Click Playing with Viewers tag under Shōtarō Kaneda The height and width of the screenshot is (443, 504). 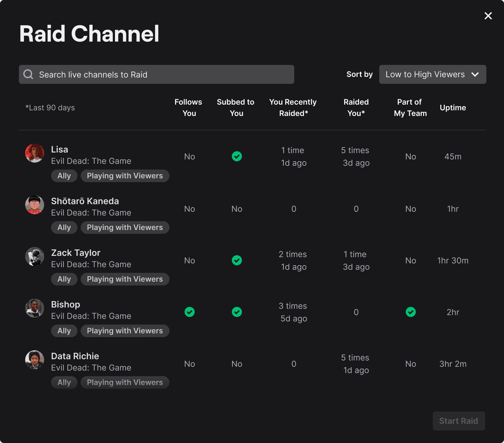(125, 227)
